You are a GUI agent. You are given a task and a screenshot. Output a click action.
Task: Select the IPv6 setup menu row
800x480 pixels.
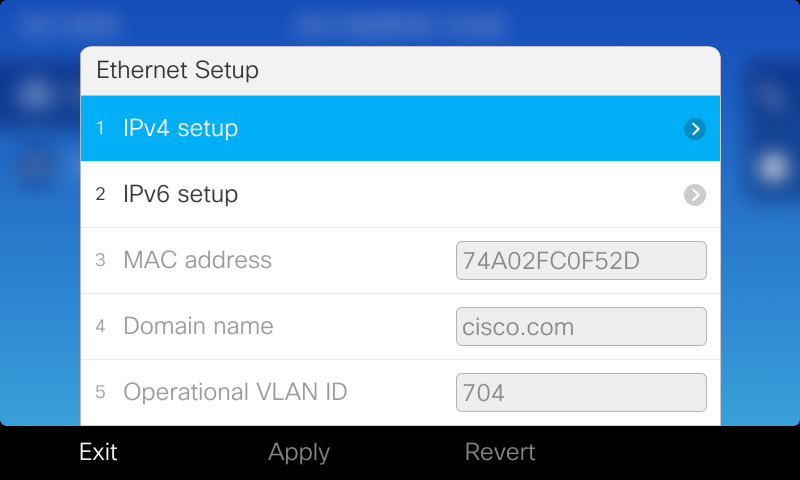click(401, 194)
